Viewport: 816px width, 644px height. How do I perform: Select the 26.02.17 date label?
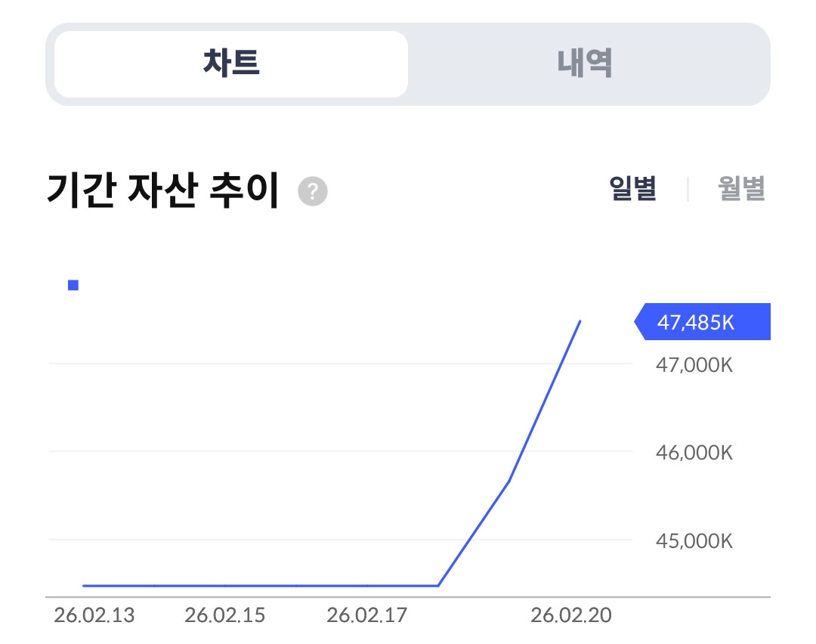367,615
